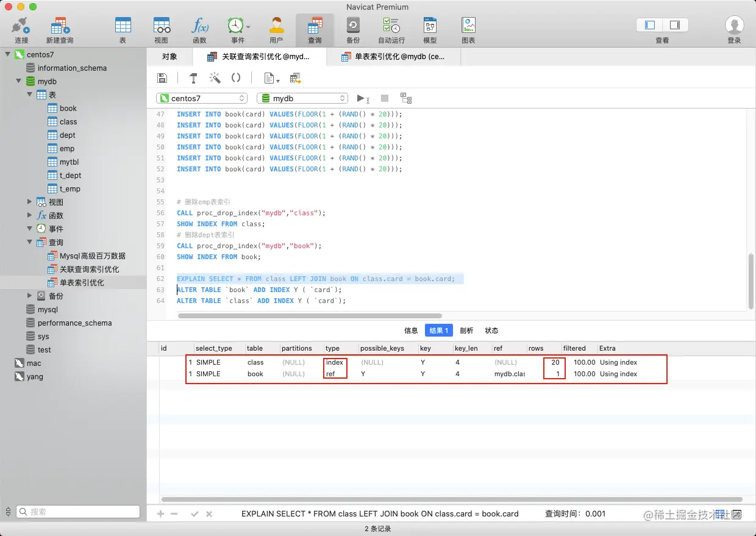Show the left sidebar pane view toggle
756x536 pixels.
650,25
